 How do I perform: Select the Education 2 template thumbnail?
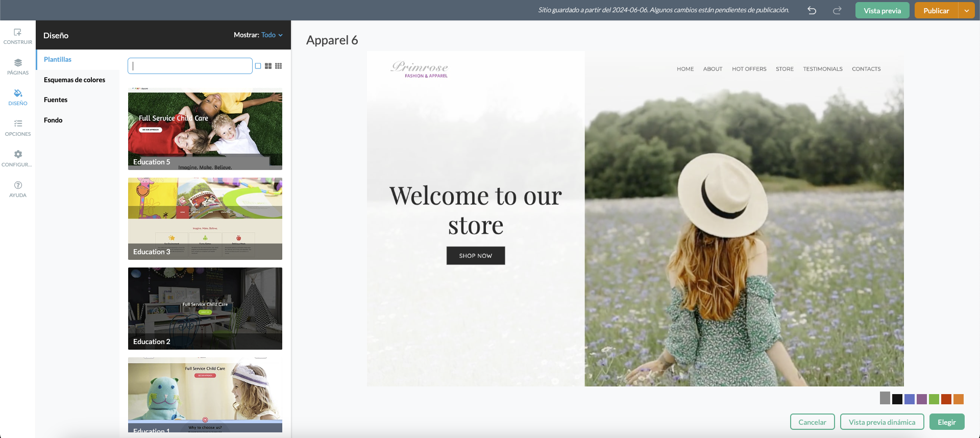[205, 308]
